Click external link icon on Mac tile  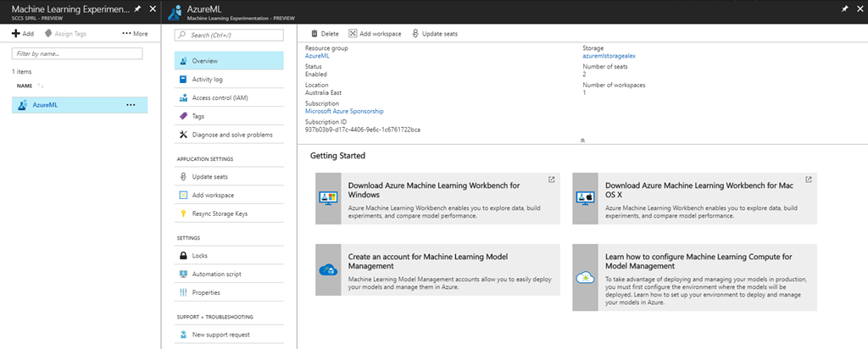tap(808, 180)
